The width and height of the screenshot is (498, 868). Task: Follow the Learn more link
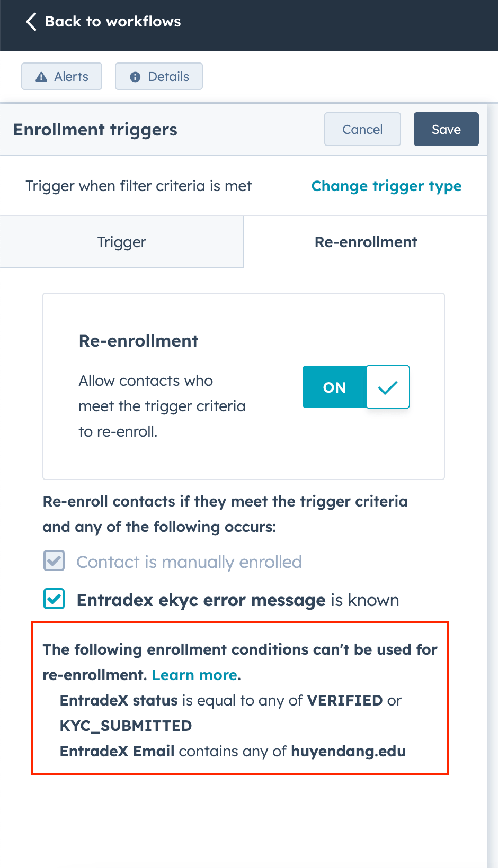194,675
